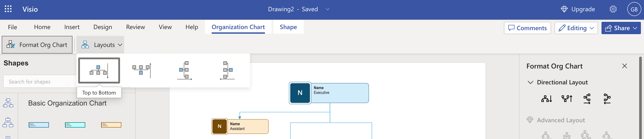Screen dimensions: 644x139
Task: Open the settings gear
Action: (613, 9)
